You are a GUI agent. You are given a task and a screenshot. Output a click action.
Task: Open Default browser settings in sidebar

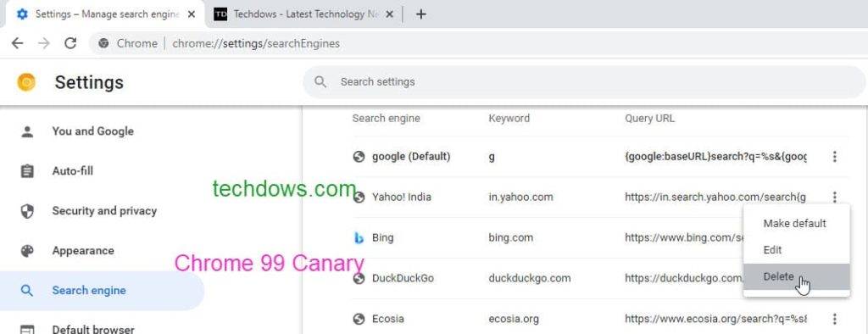[x=93, y=330]
